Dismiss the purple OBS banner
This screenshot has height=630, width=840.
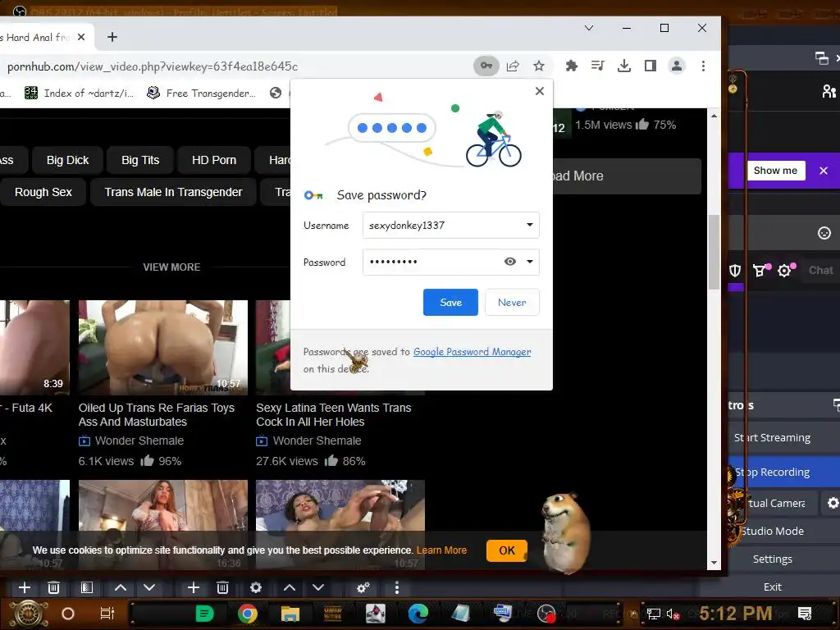pos(824,171)
